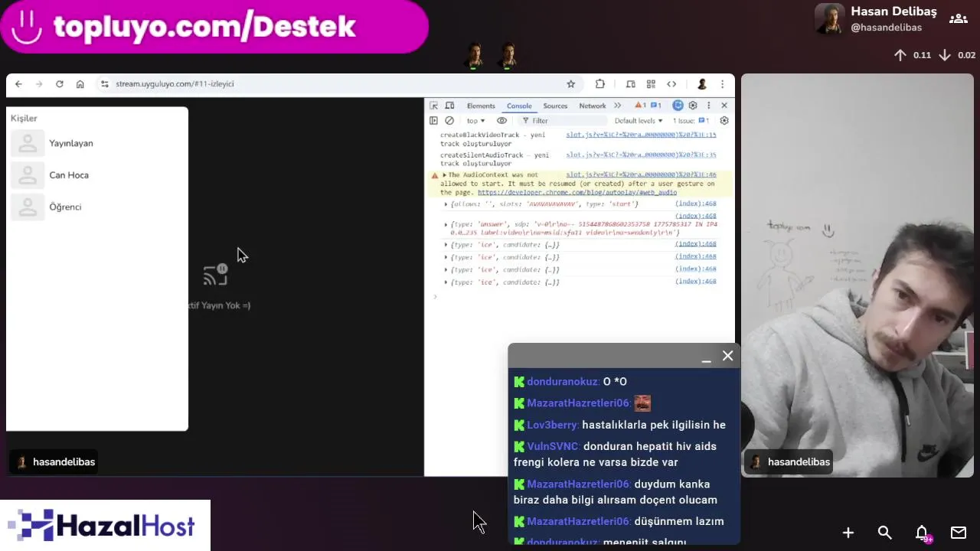Click the Yayınlayan avatar icon
The width and height of the screenshot is (980, 551).
click(28, 143)
